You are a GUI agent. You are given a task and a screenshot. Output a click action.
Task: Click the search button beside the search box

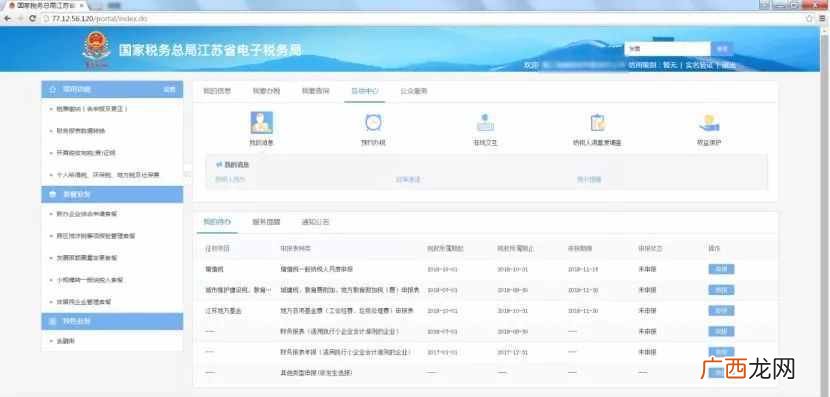(x=722, y=49)
